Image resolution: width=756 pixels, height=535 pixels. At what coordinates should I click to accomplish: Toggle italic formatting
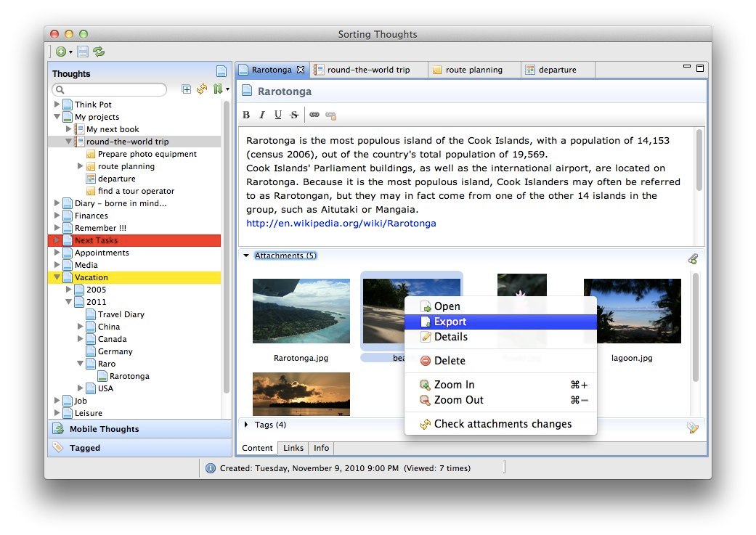pyautogui.click(x=262, y=115)
